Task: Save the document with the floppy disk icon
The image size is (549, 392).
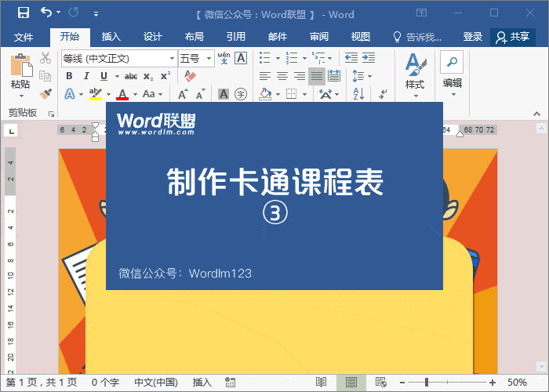Action: coord(24,13)
